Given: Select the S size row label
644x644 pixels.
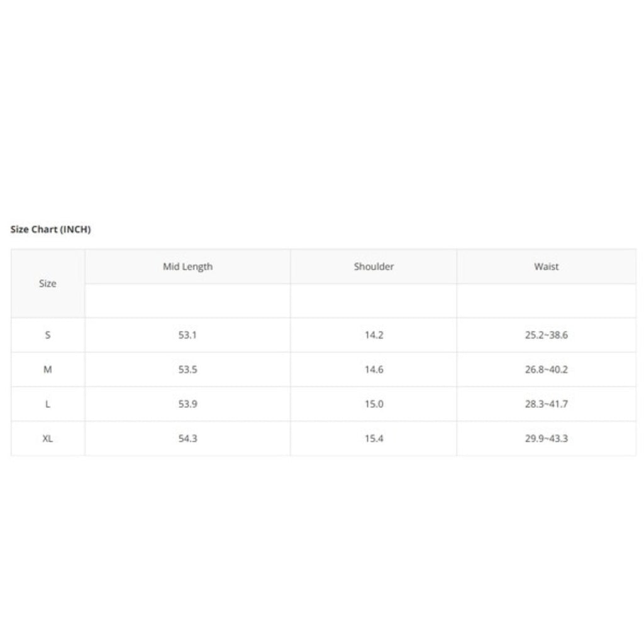Looking at the screenshot, I should (x=48, y=335).
